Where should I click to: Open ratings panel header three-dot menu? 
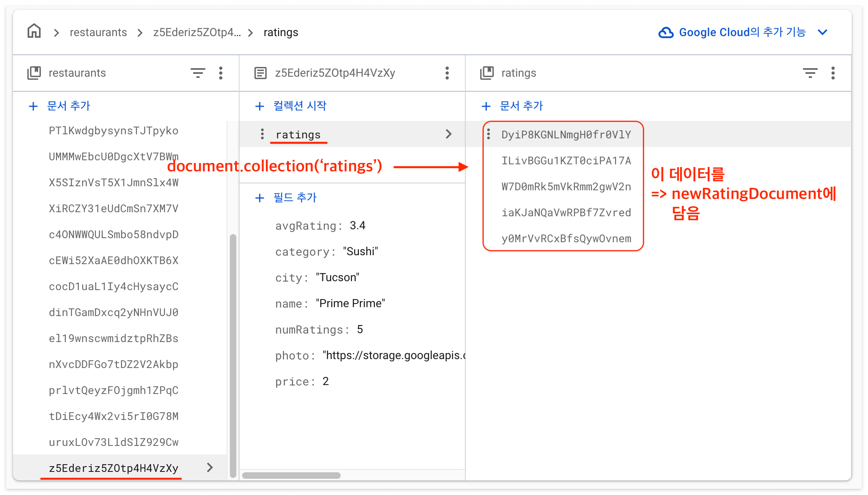833,73
